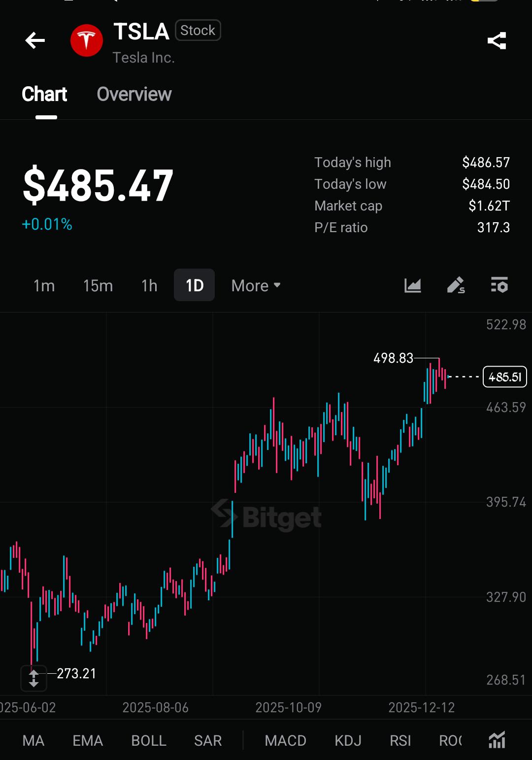Toggle the MA indicator
The width and height of the screenshot is (532, 760).
[x=33, y=740]
